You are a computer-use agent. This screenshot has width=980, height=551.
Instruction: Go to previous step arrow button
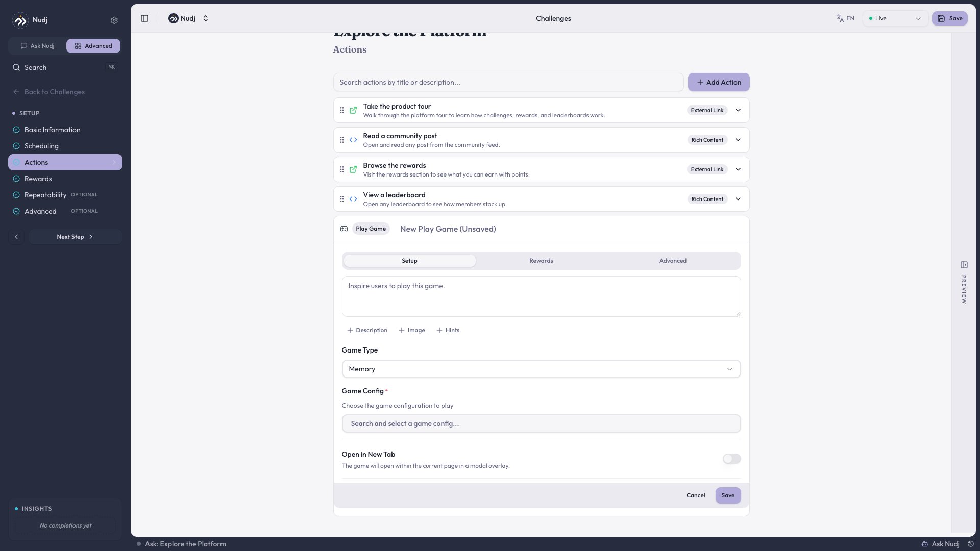tap(16, 237)
